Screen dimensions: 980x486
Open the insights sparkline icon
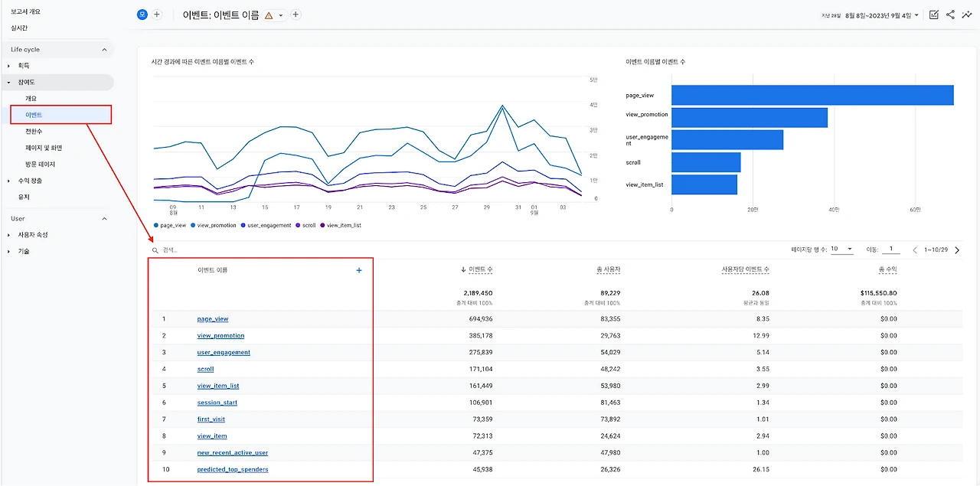[967, 15]
